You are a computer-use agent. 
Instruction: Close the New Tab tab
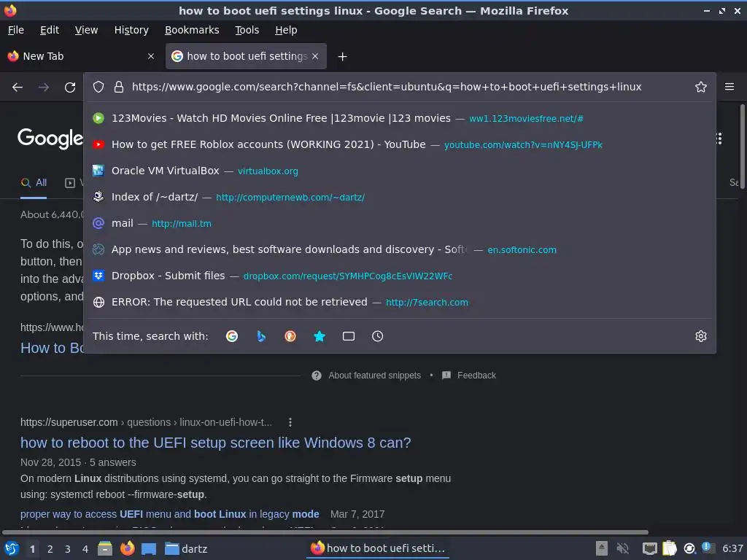[151, 56]
